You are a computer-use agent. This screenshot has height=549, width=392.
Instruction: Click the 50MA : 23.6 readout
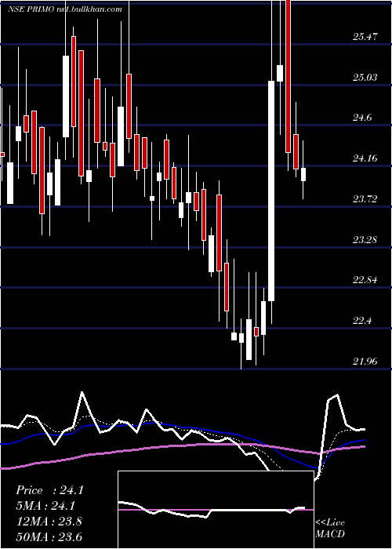pyautogui.click(x=49, y=536)
